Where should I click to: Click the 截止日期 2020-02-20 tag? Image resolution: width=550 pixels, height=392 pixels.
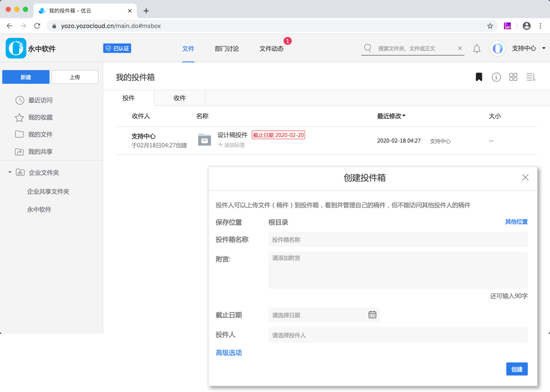coord(279,135)
